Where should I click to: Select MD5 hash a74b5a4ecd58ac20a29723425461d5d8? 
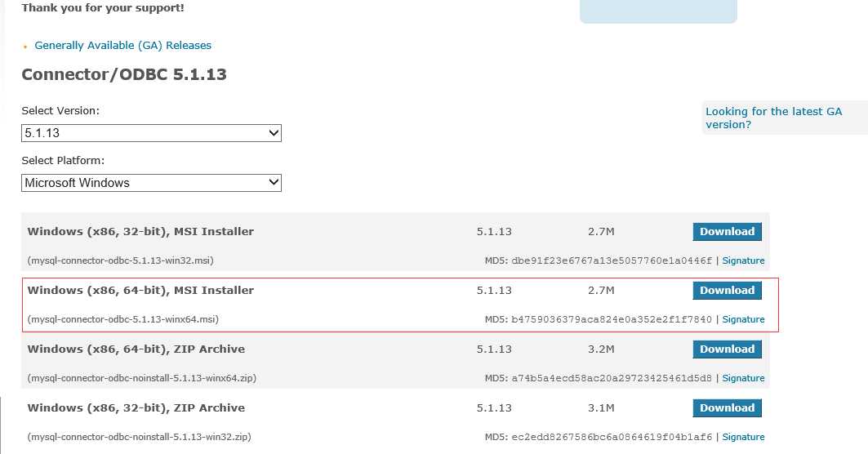[x=612, y=378]
